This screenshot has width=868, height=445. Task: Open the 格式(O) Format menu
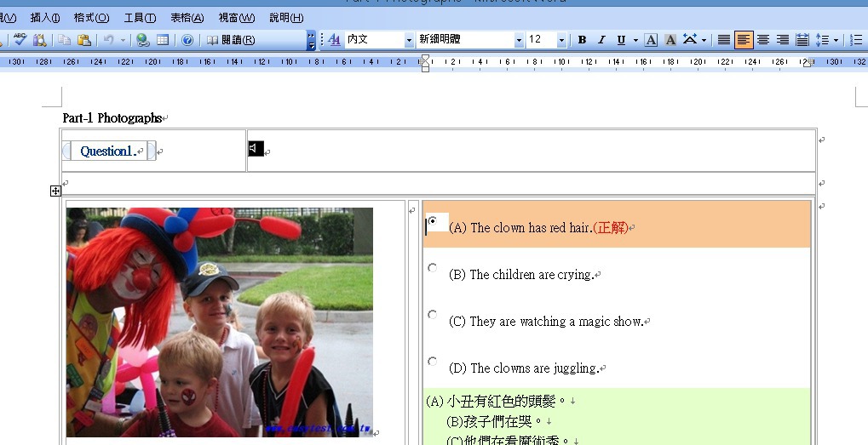point(91,18)
